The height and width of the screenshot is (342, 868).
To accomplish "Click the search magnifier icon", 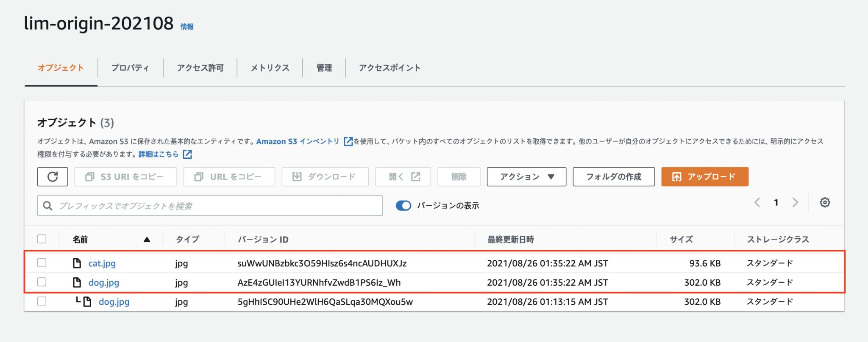I will coord(48,206).
